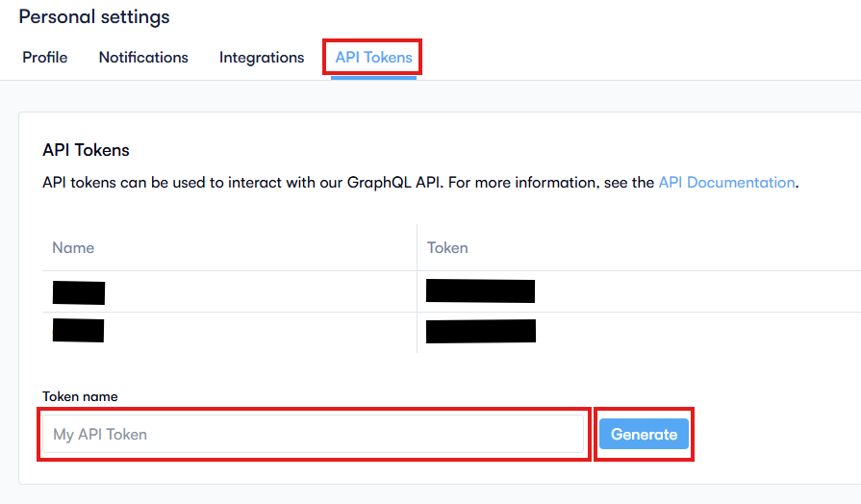Click the blue underline under active tab
This screenshot has width=861, height=504.
373,78
